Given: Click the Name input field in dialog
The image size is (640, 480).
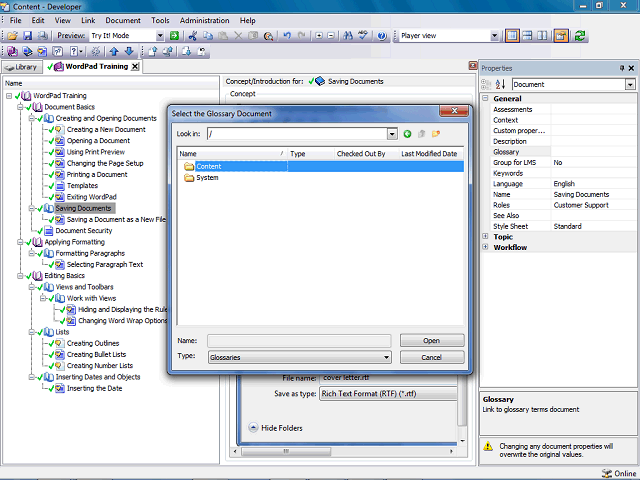Looking at the screenshot, I should click(299, 340).
